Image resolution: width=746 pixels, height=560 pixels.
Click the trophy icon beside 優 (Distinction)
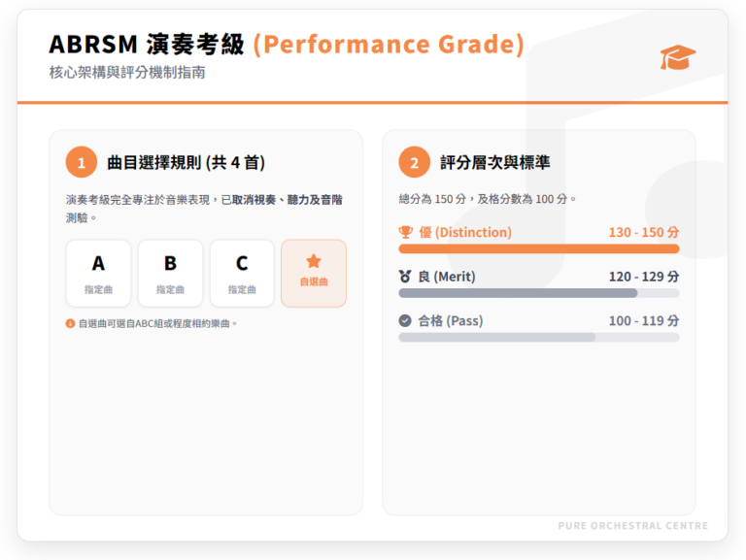(x=405, y=232)
